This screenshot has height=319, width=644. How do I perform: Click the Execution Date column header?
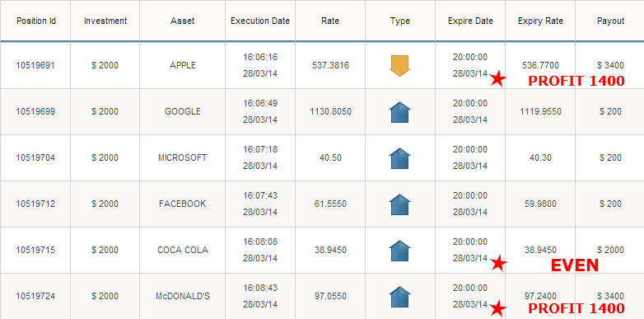tap(260, 21)
